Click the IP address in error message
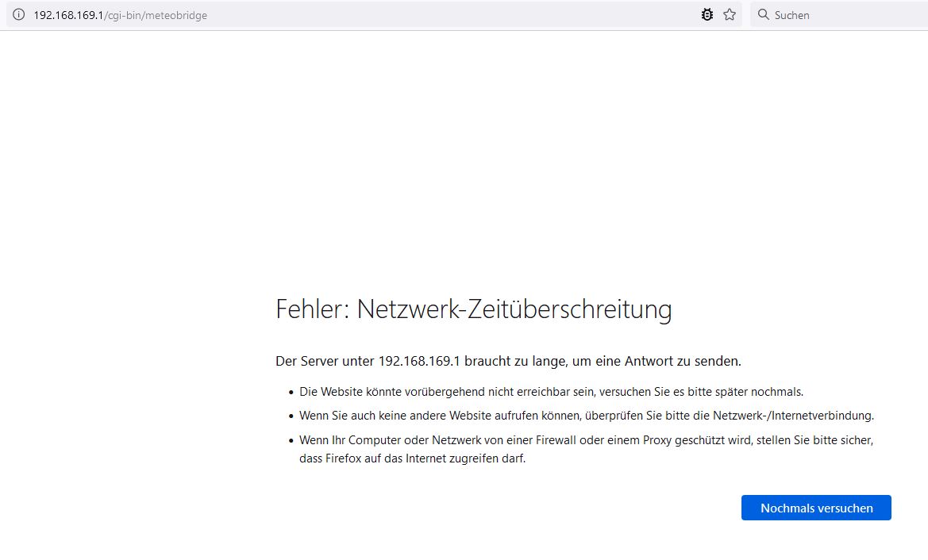The image size is (928, 560). 419,362
